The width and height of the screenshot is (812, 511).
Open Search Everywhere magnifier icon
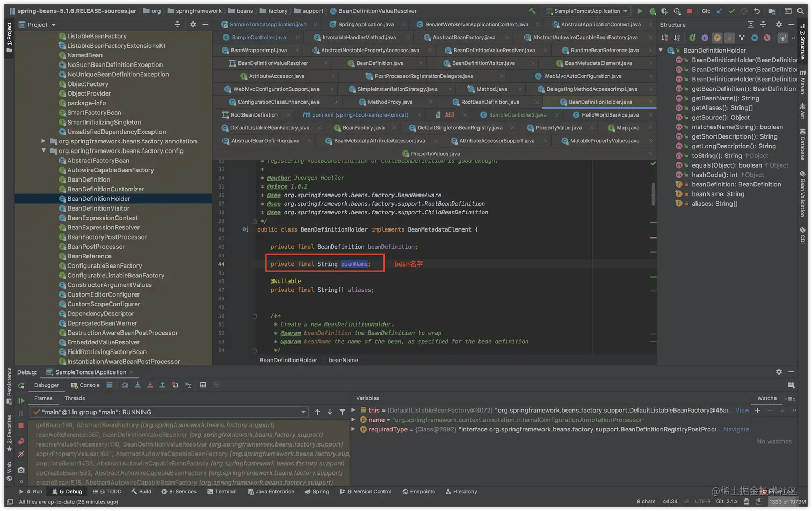(x=800, y=11)
